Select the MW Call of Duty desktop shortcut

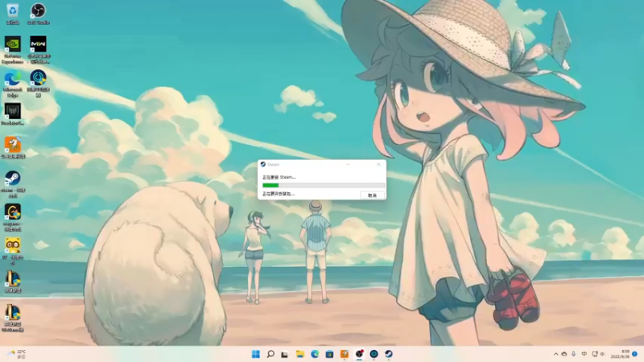(38, 50)
